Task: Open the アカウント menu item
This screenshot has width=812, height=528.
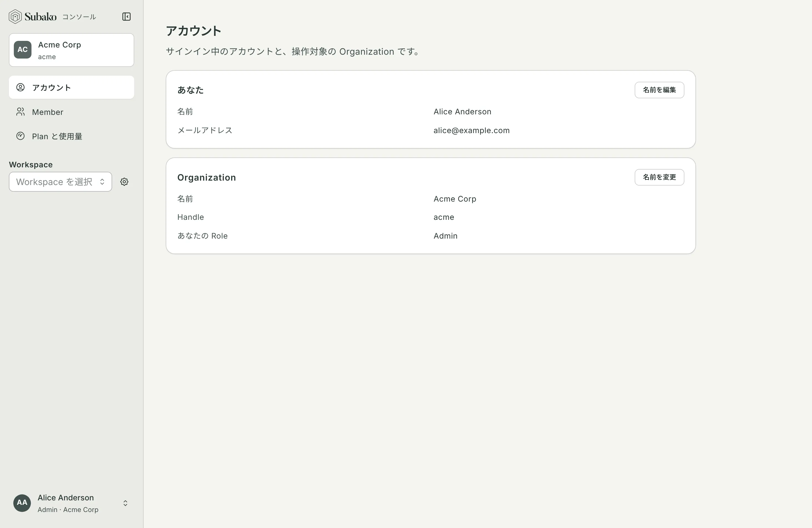Action: pyautogui.click(x=71, y=87)
